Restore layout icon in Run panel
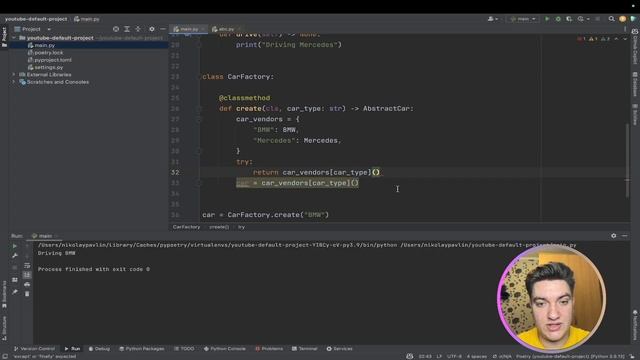Image resolution: width=640 pixels, height=360 pixels. click(x=15, y=280)
